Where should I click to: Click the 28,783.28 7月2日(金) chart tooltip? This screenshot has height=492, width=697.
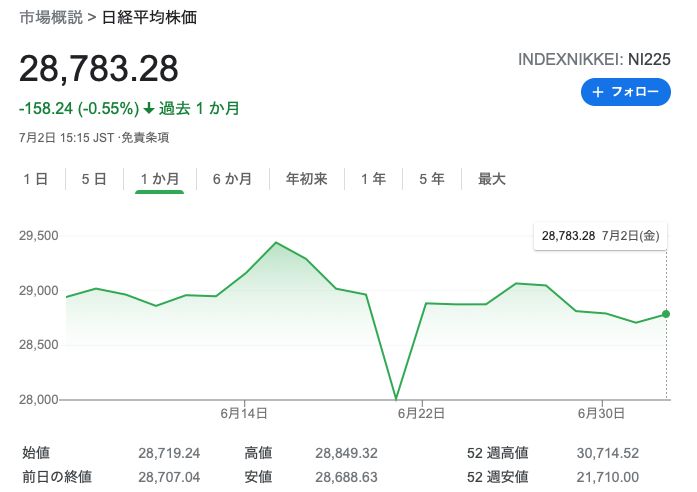click(x=600, y=236)
